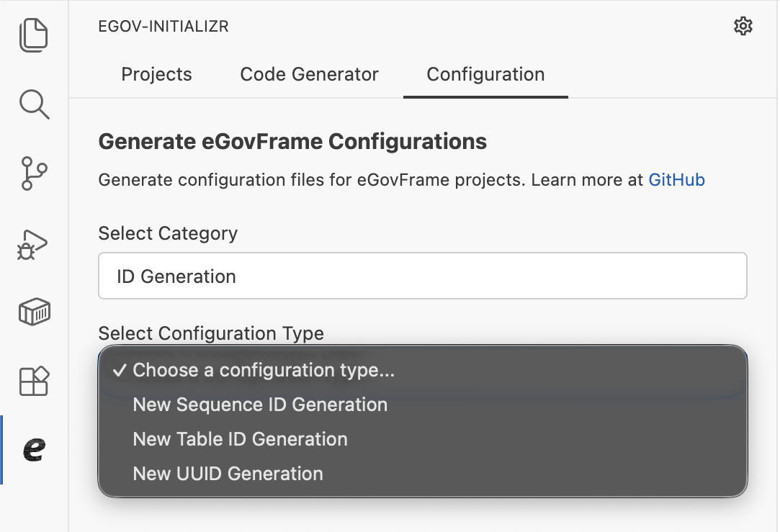Screen dimensions: 780x532
Task: Choose New Sequence ID Generation
Action: click(x=260, y=405)
